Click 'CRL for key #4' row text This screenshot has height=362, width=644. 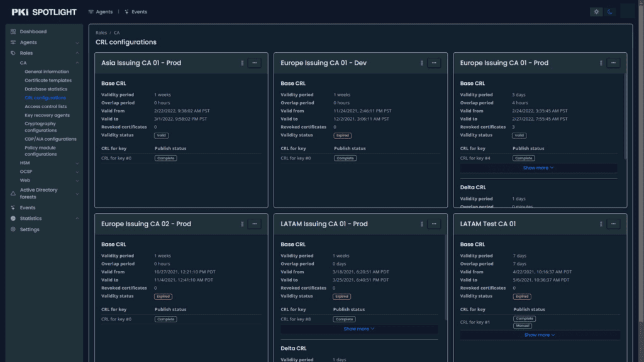(x=475, y=158)
